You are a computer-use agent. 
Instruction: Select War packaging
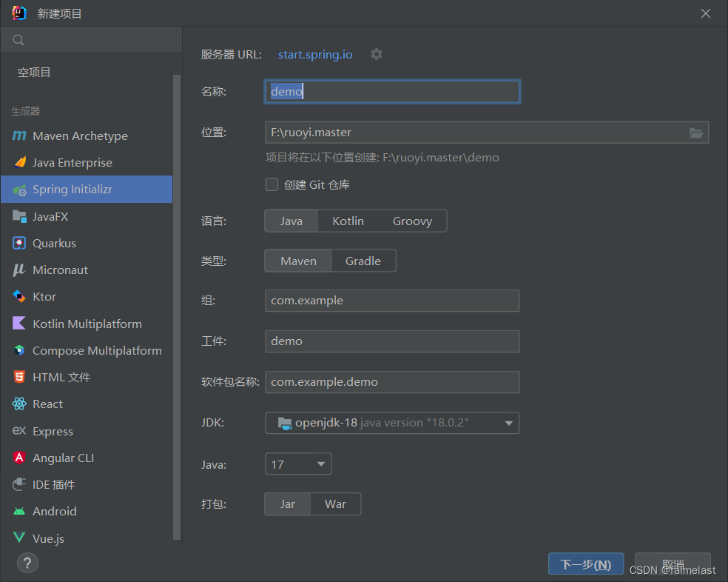tap(335, 504)
